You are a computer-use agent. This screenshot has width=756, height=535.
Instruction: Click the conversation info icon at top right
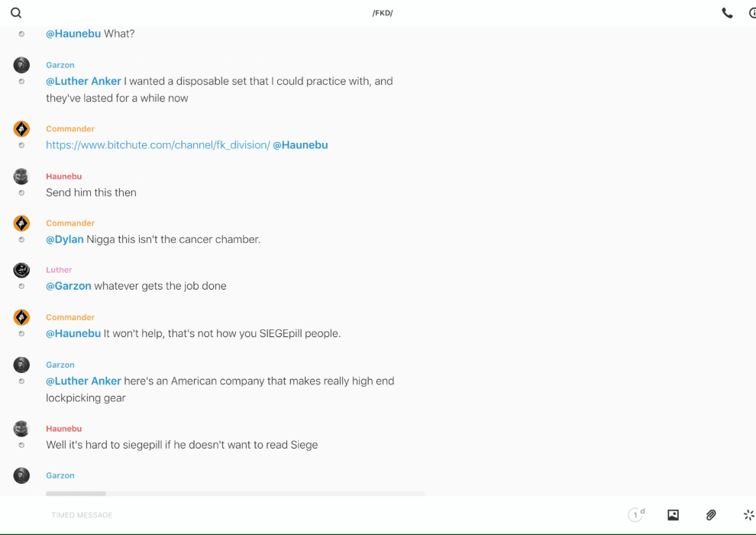(x=751, y=13)
